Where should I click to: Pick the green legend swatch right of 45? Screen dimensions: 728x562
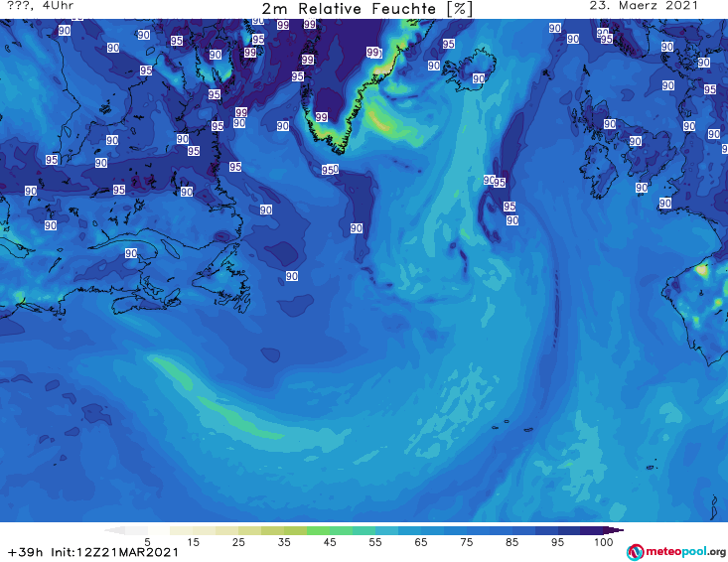(341, 530)
